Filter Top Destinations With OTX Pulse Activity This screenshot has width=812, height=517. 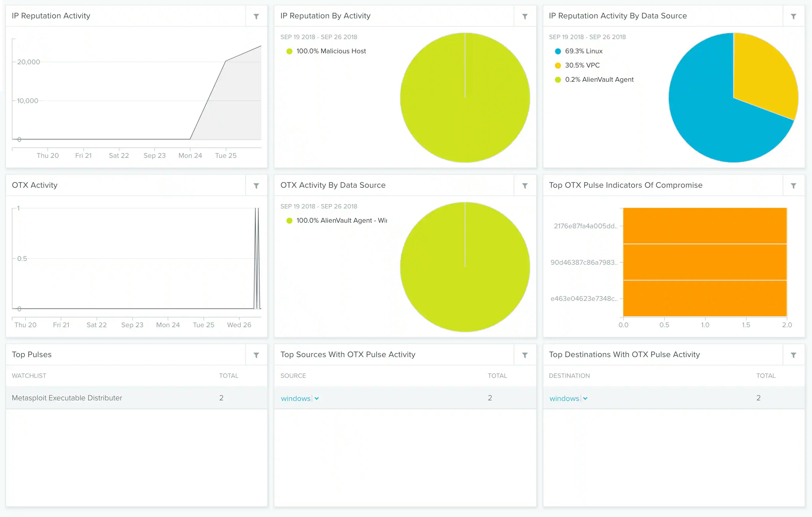793,355
